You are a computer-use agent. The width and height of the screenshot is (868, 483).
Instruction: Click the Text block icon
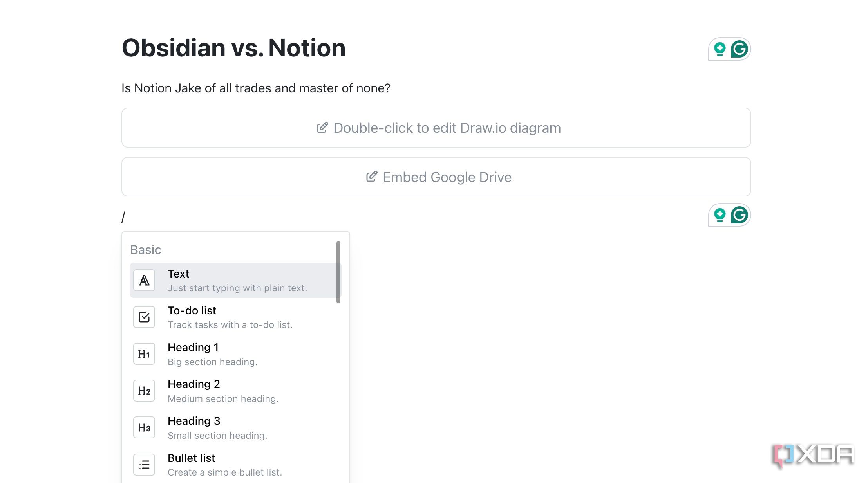[144, 280]
